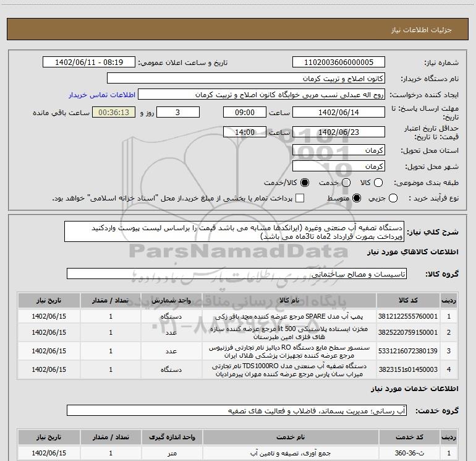Click the کد کالا column header

(408, 300)
